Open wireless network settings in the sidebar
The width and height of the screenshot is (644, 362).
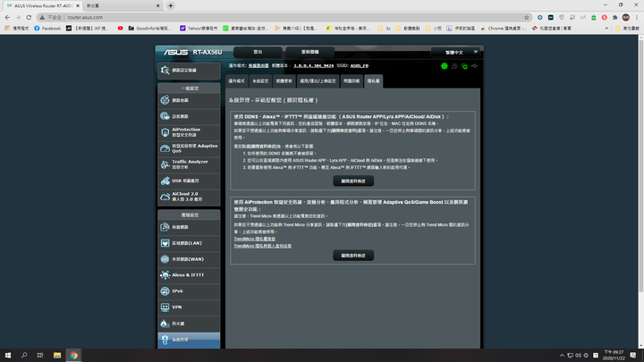[x=189, y=227]
